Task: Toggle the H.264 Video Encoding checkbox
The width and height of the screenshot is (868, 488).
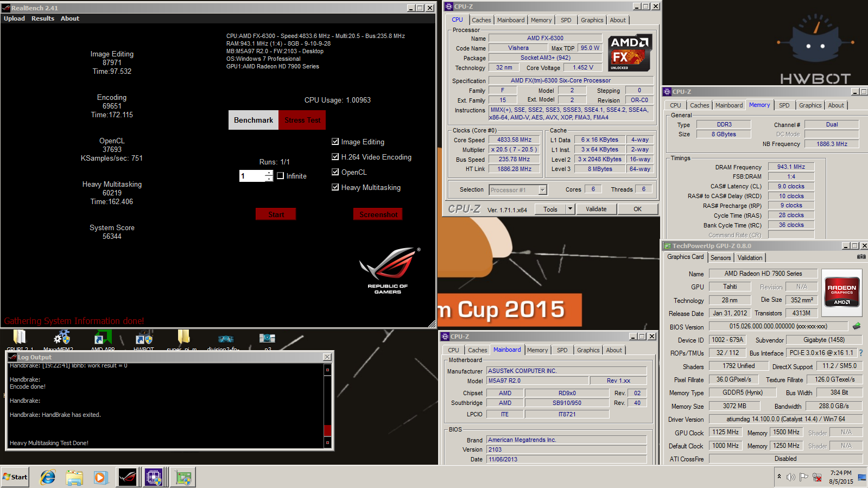Action: pos(335,157)
